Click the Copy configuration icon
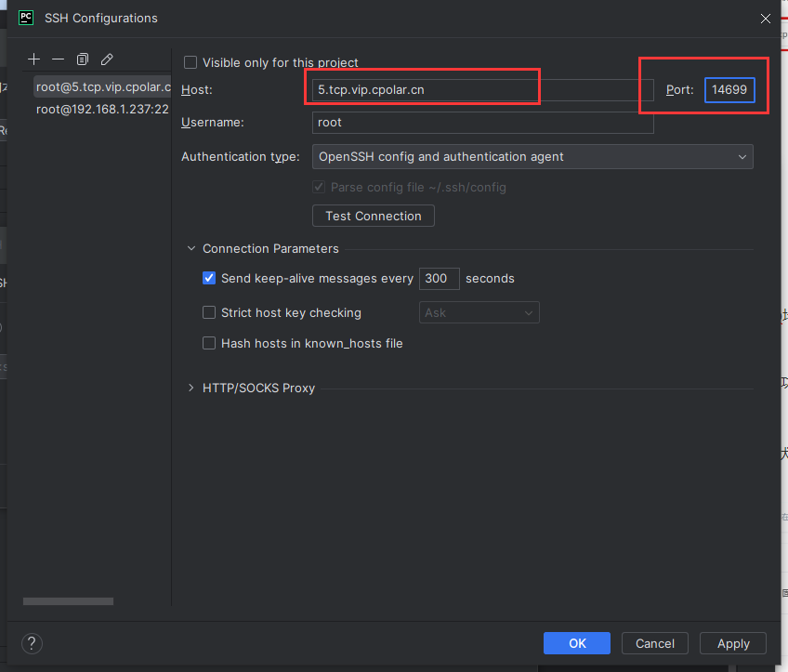Screen dimensions: 788x672 pyautogui.click(x=83, y=59)
